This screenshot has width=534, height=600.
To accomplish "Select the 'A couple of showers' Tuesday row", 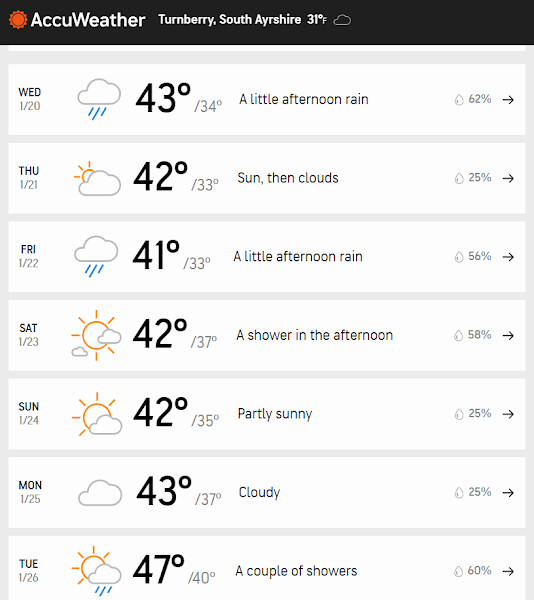I will pos(267,568).
